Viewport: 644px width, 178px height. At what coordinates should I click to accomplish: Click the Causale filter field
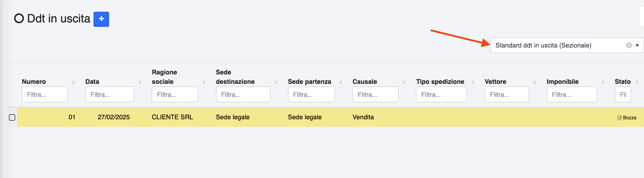(x=375, y=95)
